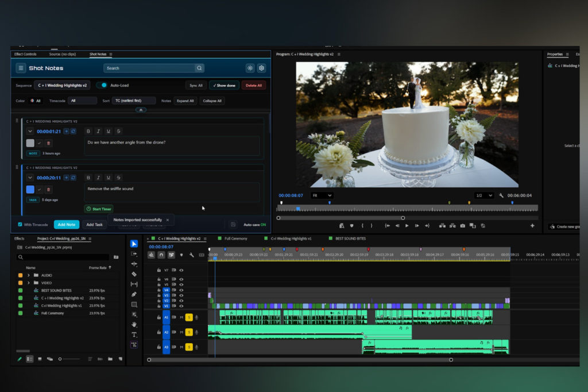Open the Shot Notes hamburger menu
588x392 pixels.
coord(21,68)
